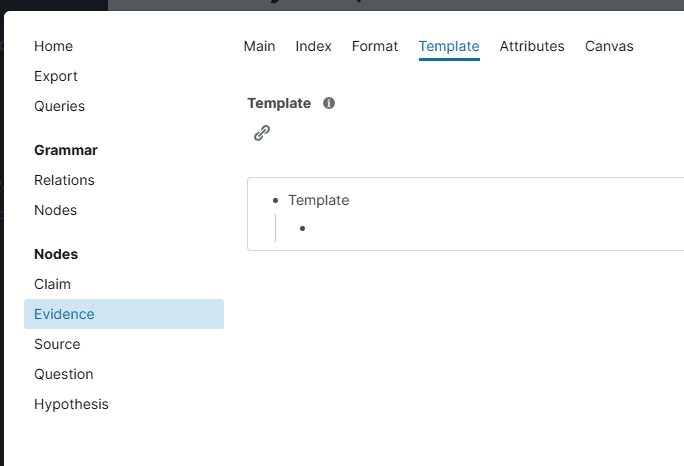Select the Format tab
This screenshot has height=466, width=684.
[x=375, y=46]
